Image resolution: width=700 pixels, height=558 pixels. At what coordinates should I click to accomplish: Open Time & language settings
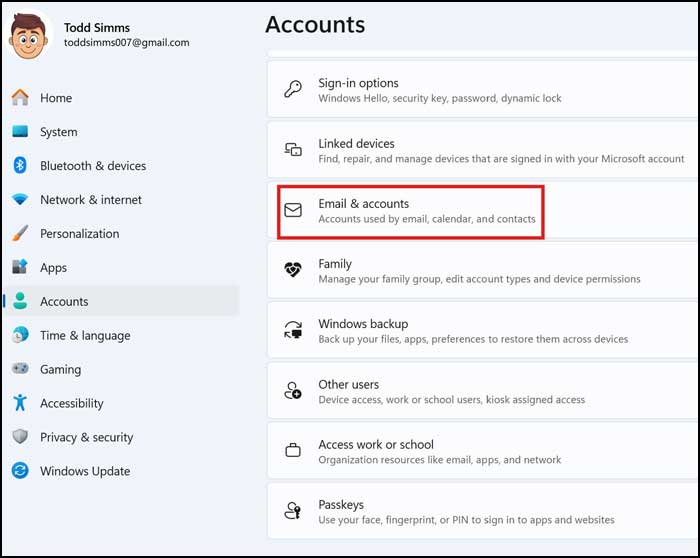pyautogui.click(x=121, y=335)
